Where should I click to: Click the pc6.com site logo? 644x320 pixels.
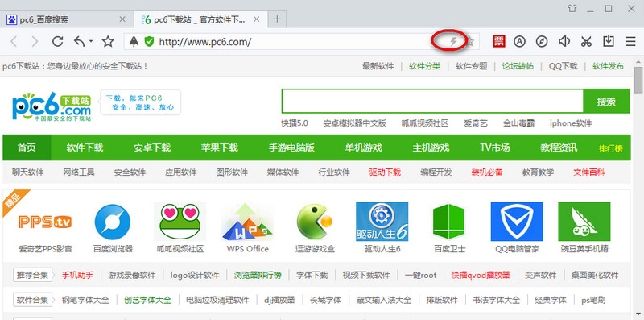pyautogui.click(x=52, y=106)
